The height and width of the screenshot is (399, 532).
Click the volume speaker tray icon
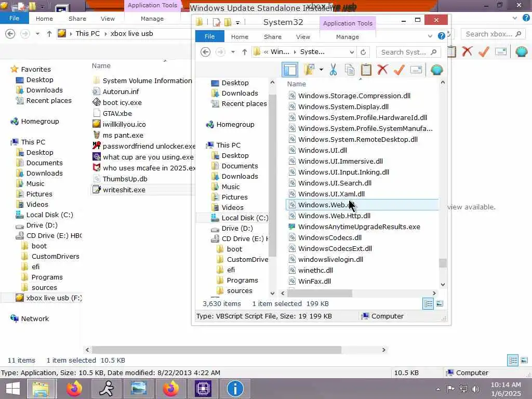click(x=476, y=389)
